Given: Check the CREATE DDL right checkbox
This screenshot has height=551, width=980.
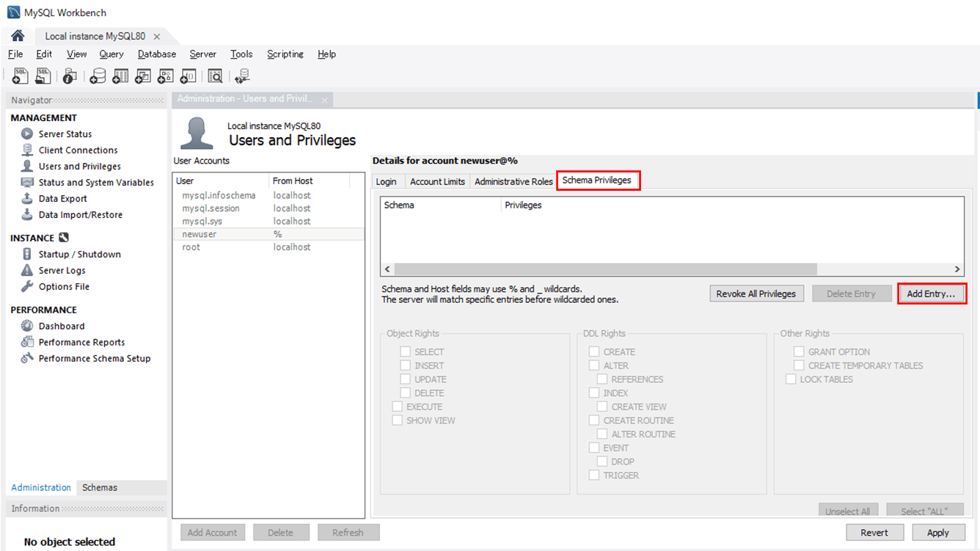Looking at the screenshot, I should click(x=594, y=351).
